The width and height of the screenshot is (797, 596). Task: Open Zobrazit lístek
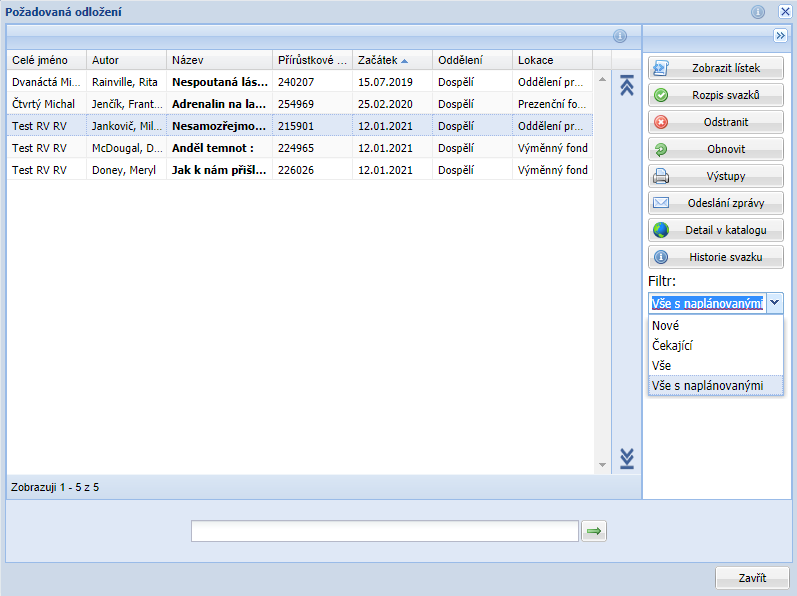(x=715, y=68)
